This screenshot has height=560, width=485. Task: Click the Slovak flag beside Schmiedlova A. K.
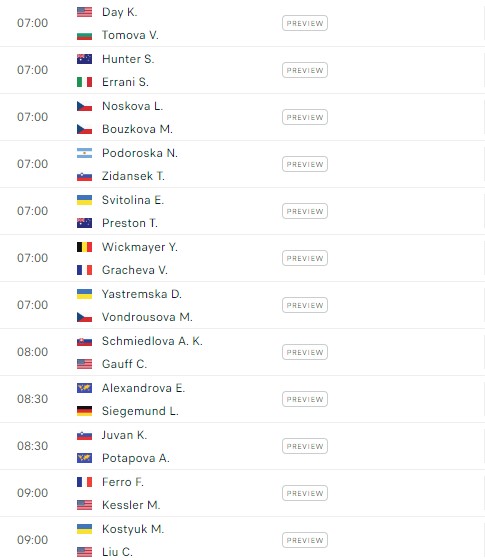(x=84, y=341)
